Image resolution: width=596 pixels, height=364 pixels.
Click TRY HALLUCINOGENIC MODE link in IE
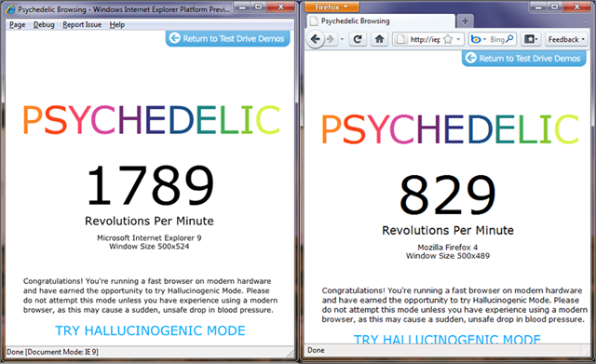click(x=150, y=330)
